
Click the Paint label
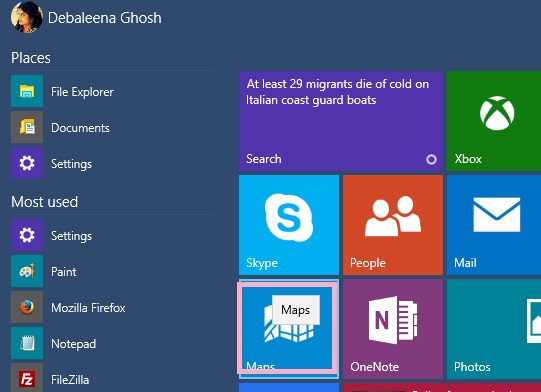pos(63,272)
